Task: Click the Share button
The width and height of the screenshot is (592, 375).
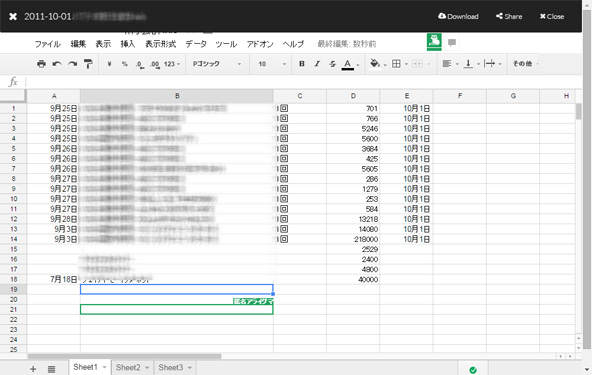Action: (509, 16)
